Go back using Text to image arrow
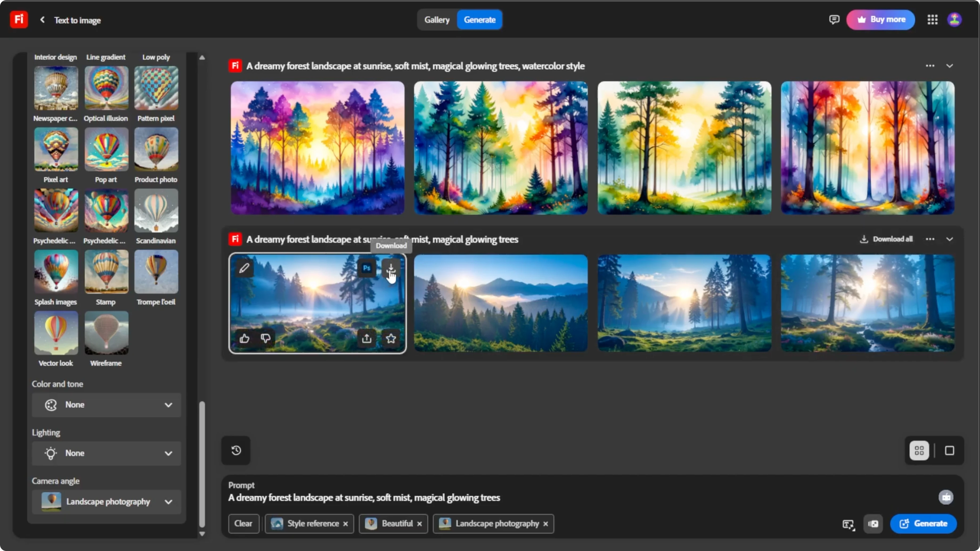This screenshot has width=980, height=551. (42, 20)
